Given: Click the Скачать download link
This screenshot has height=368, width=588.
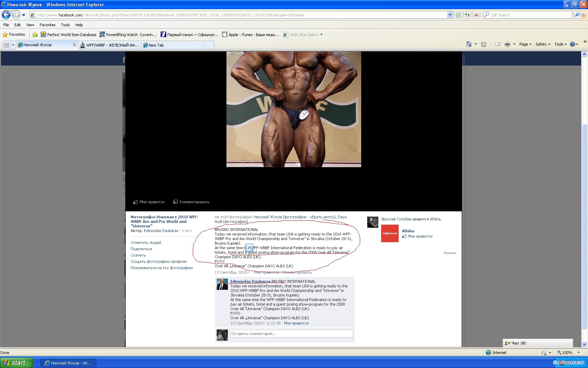Looking at the screenshot, I should 138,255.
